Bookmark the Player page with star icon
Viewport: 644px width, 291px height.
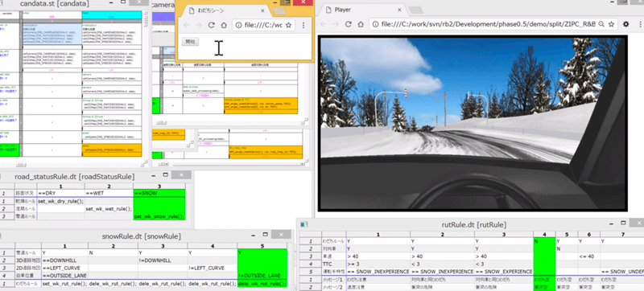(610, 24)
